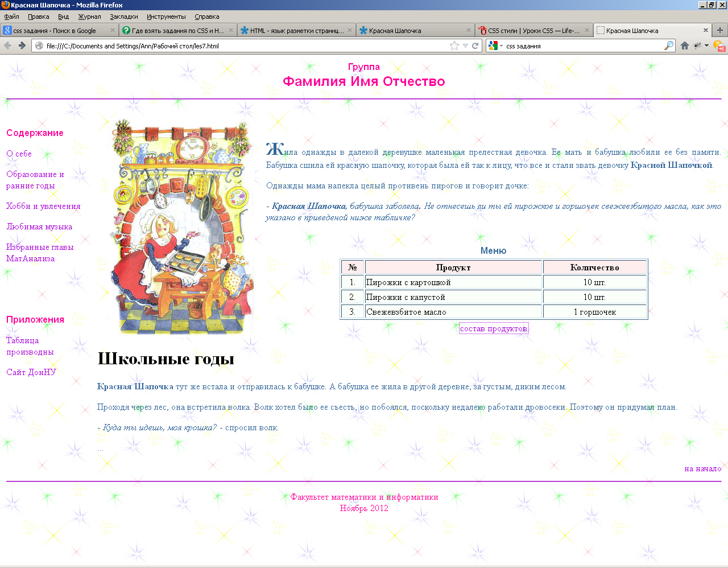Click the Firefox icon in the title bar

5,5
